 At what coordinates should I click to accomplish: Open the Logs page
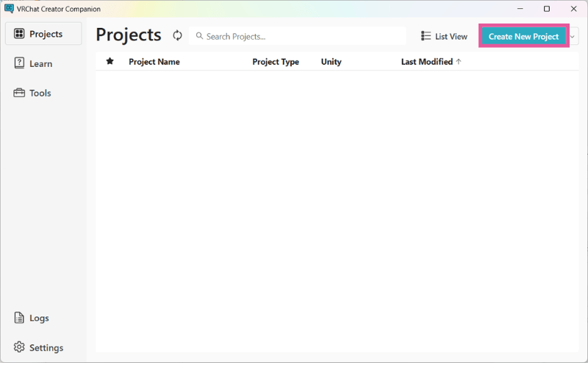32,318
